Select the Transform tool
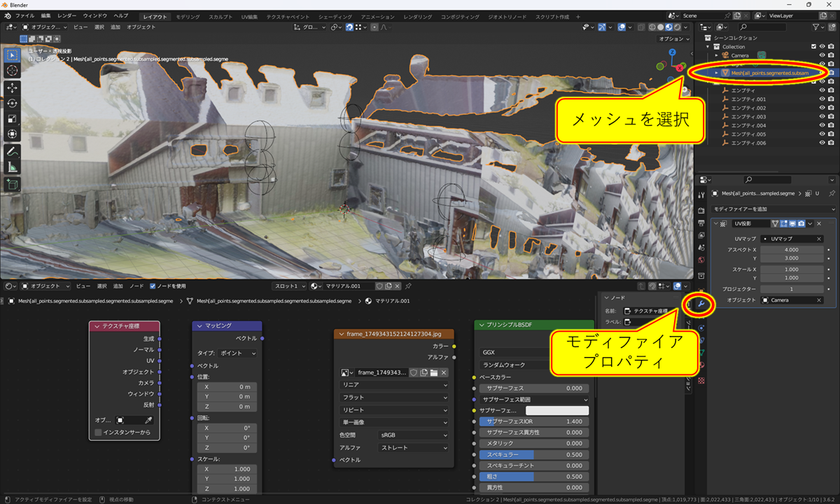840x504 pixels. (x=13, y=134)
